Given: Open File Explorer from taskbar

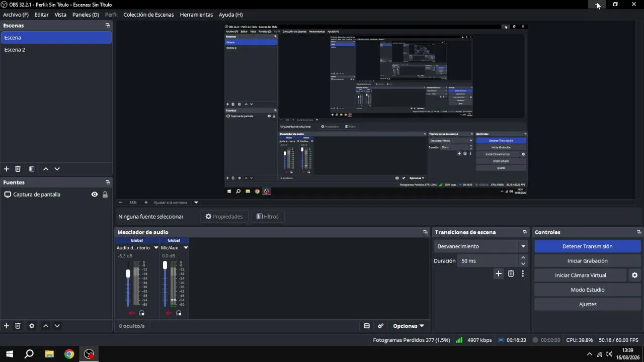Looking at the screenshot, I should 49,354.
